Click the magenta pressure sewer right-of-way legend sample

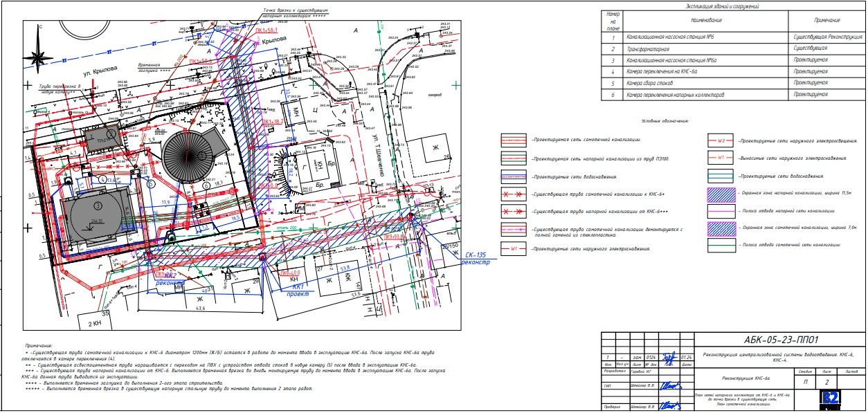[721, 210]
